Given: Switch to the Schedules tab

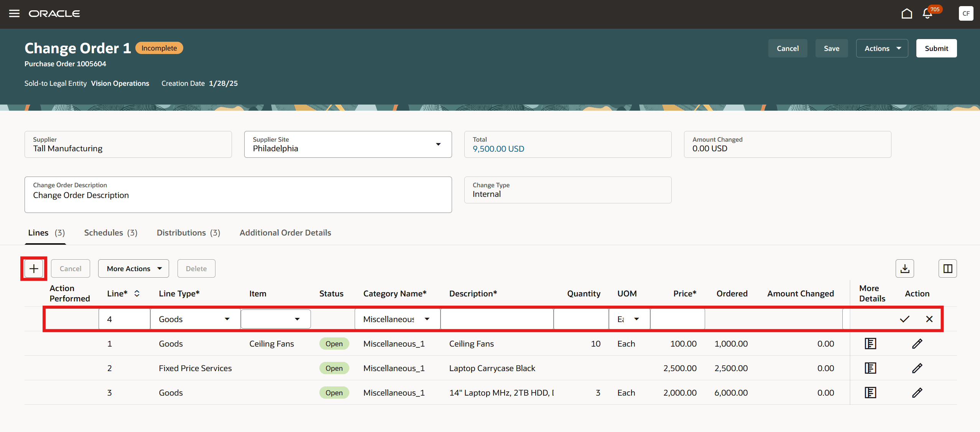Looking at the screenshot, I should click(110, 232).
